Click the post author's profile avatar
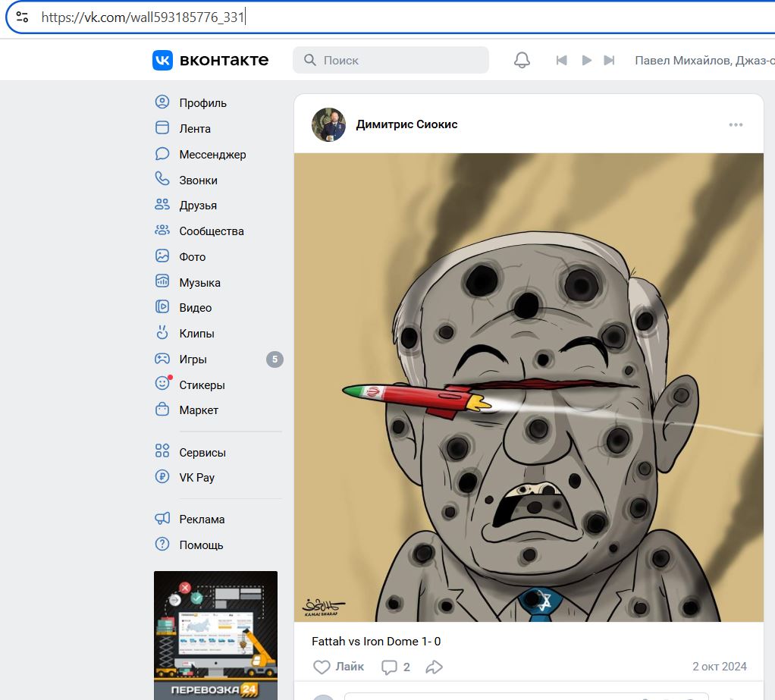This screenshot has height=700, width=775. [328, 124]
